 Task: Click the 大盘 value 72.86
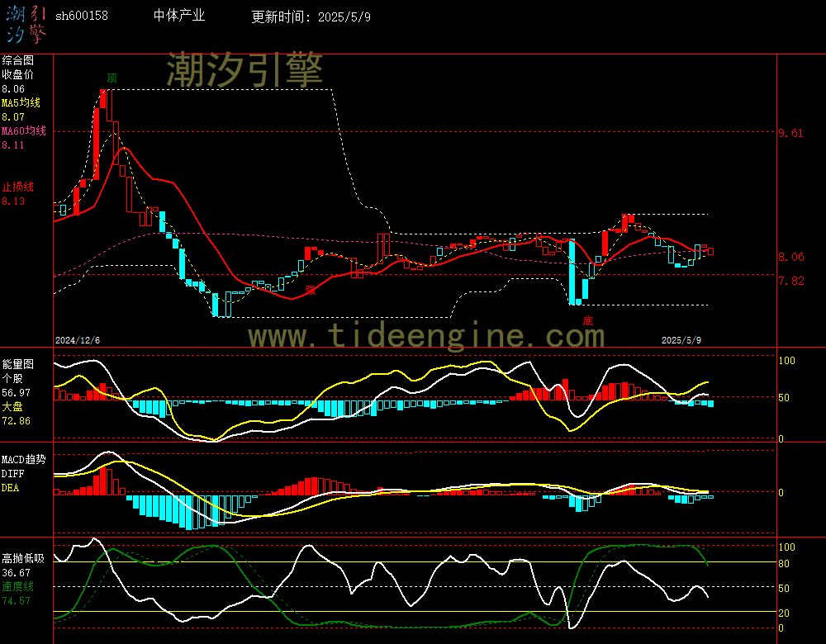pos(16,421)
